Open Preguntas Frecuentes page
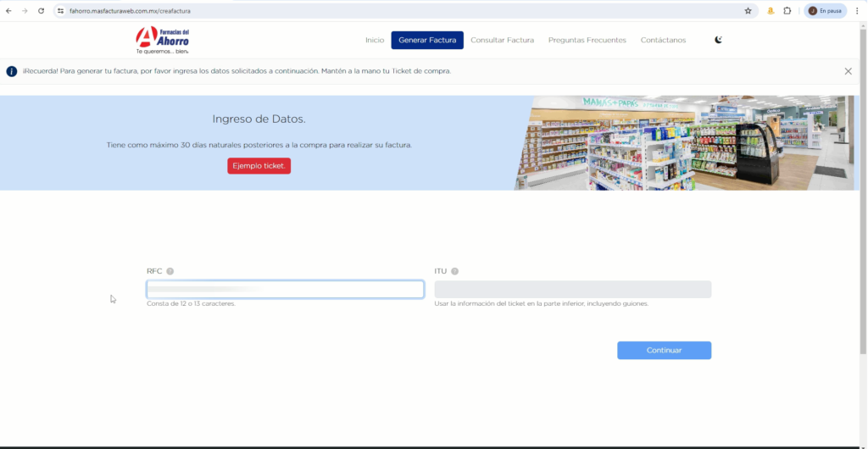This screenshot has width=868, height=449. [587, 40]
